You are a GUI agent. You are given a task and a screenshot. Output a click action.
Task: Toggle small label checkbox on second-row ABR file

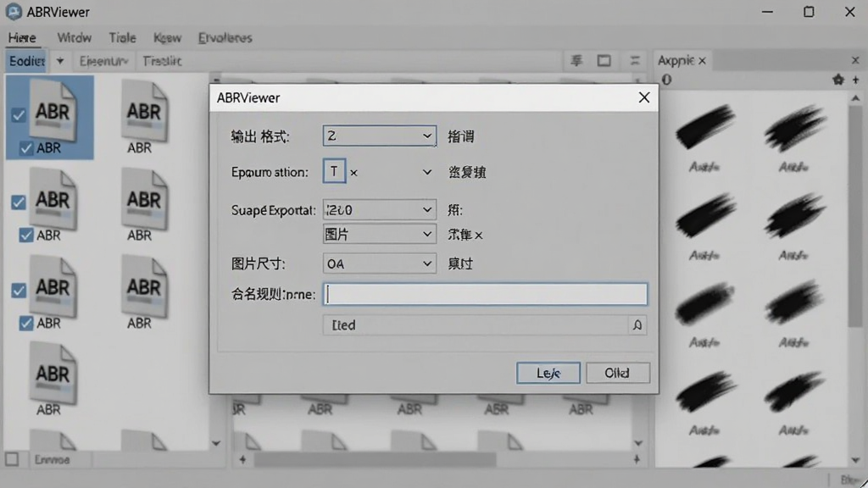point(25,236)
